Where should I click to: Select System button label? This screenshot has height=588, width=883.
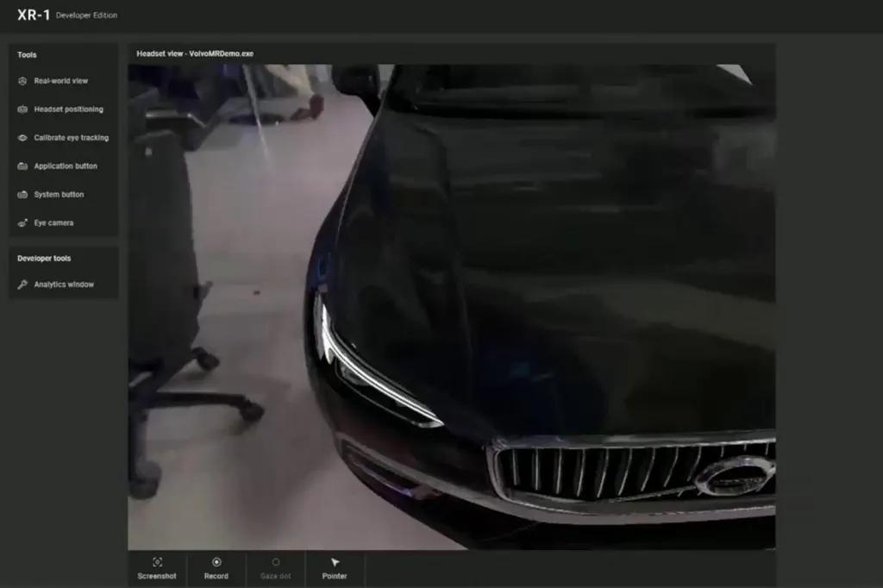pos(59,194)
